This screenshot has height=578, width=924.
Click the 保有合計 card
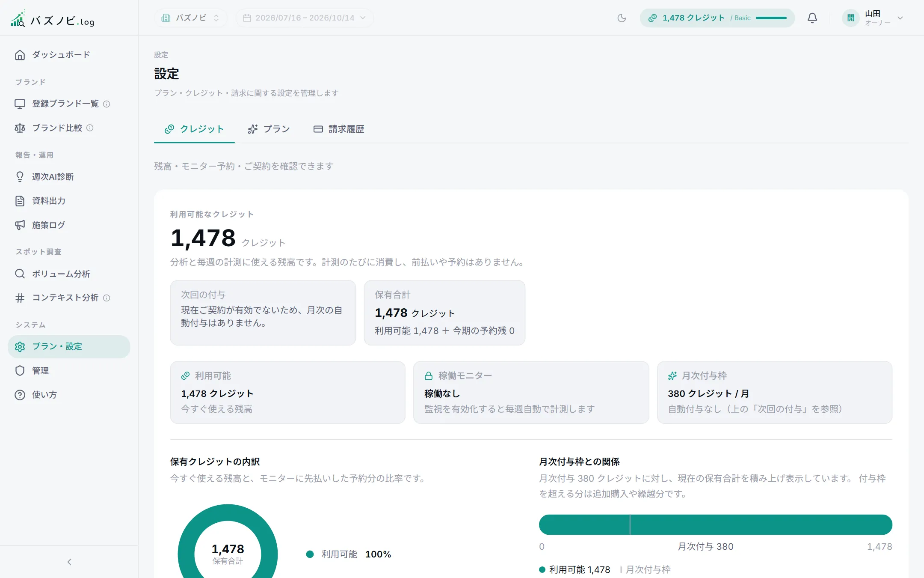444,313
